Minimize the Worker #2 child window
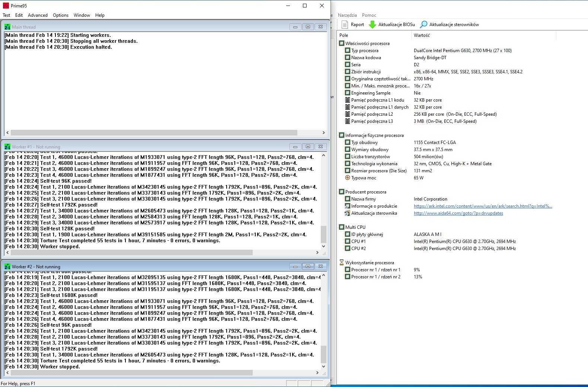The width and height of the screenshot is (588, 387). tap(295, 266)
